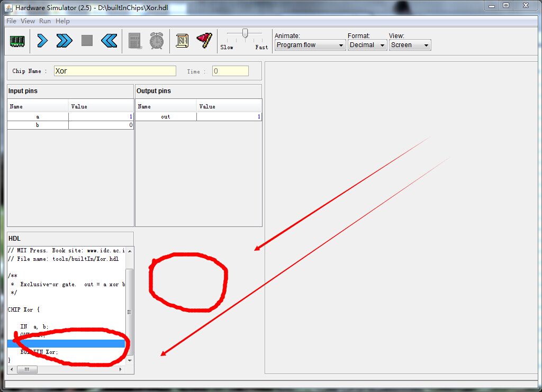The image size is (542, 392).
Task: Click the Eval calculator icon
Action: pyautogui.click(x=134, y=41)
